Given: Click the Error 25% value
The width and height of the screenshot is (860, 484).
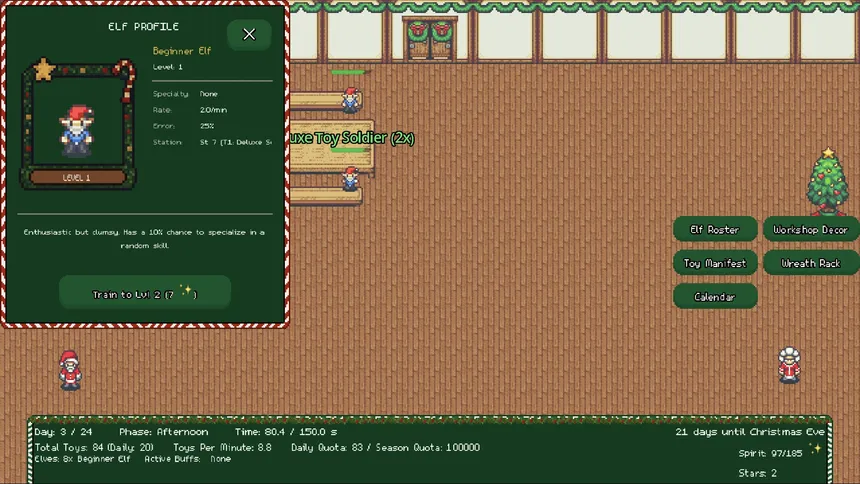Looking at the screenshot, I should coord(207,126).
